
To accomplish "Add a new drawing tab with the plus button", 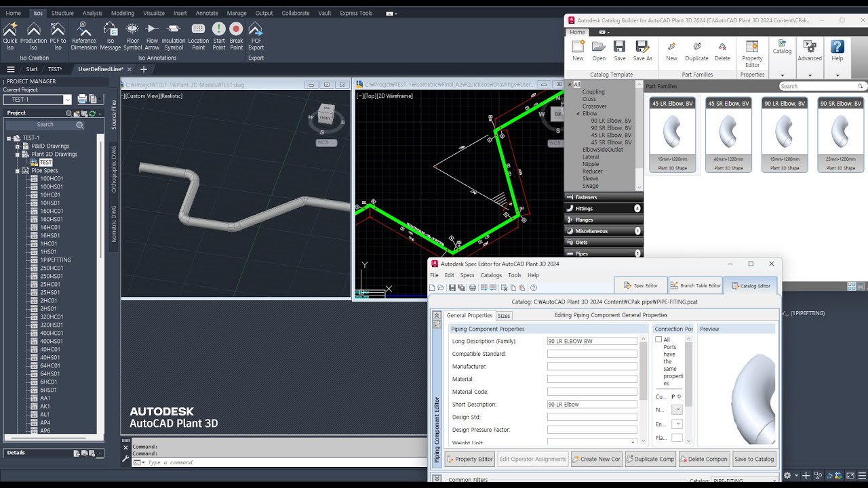I will click(x=144, y=69).
